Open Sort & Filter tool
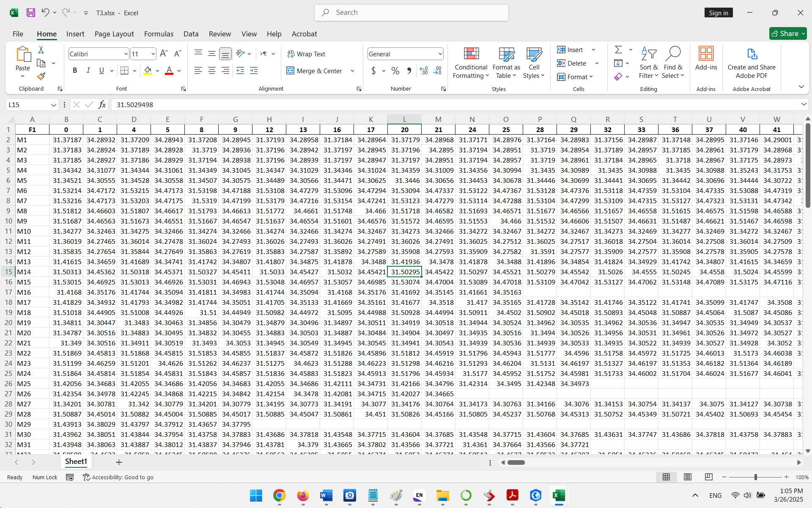 [648, 63]
